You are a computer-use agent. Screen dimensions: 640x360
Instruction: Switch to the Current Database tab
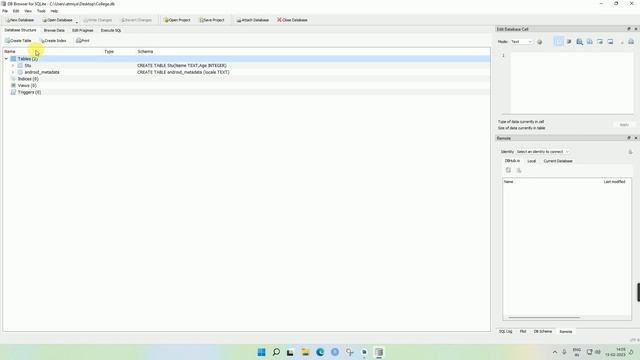coord(558,161)
